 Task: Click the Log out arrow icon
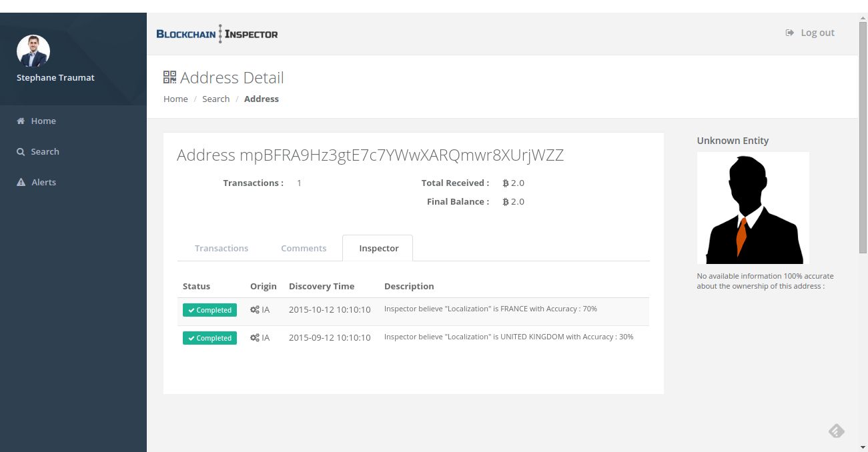790,33
